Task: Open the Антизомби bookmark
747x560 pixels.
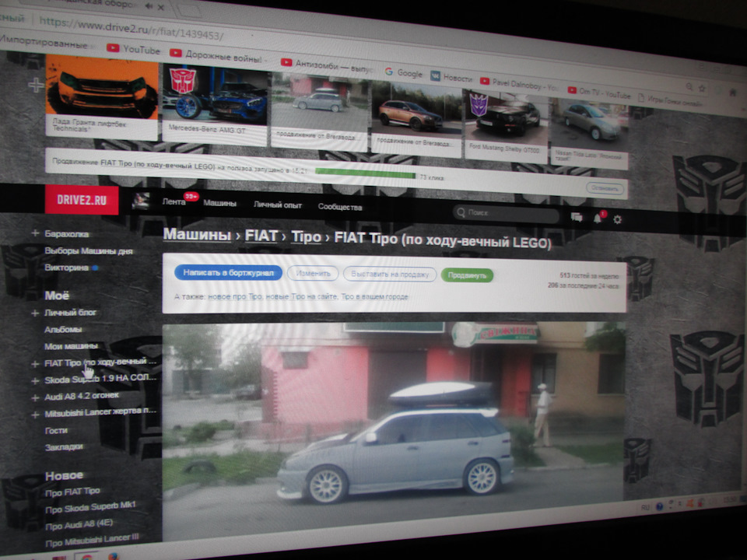Action: (x=326, y=65)
